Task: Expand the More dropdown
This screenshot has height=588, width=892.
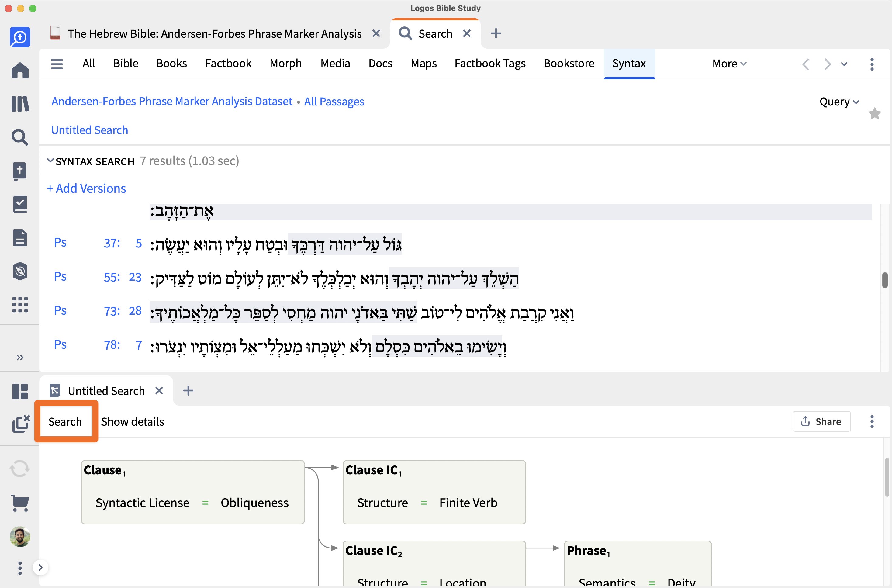Action: (x=729, y=64)
